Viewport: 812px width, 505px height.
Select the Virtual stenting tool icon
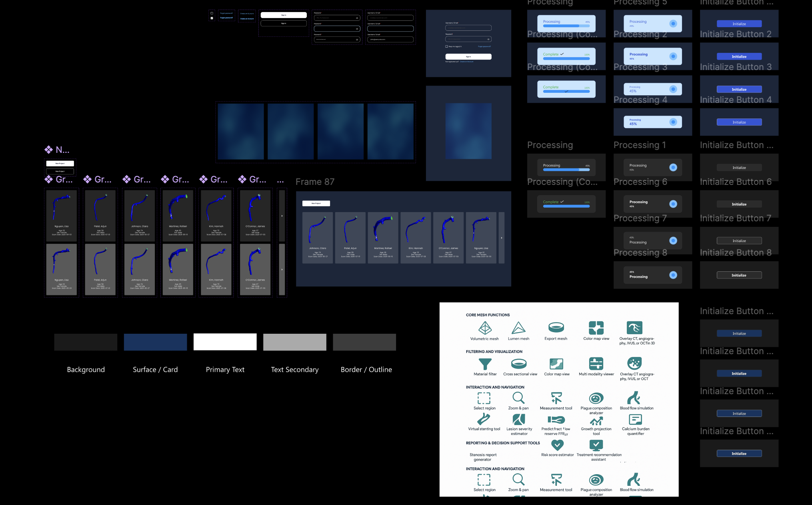(484, 419)
